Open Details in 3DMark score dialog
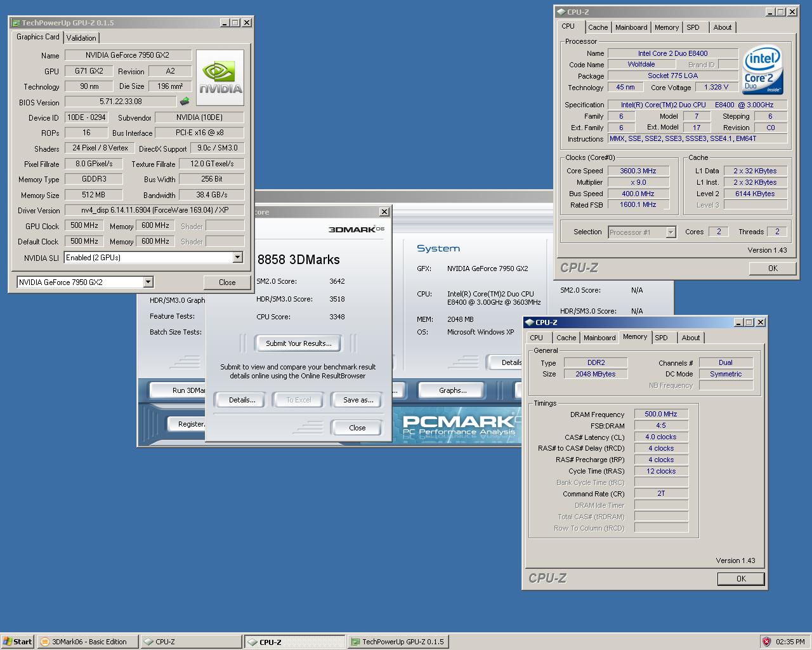The width and height of the screenshot is (812, 650). pos(242,400)
